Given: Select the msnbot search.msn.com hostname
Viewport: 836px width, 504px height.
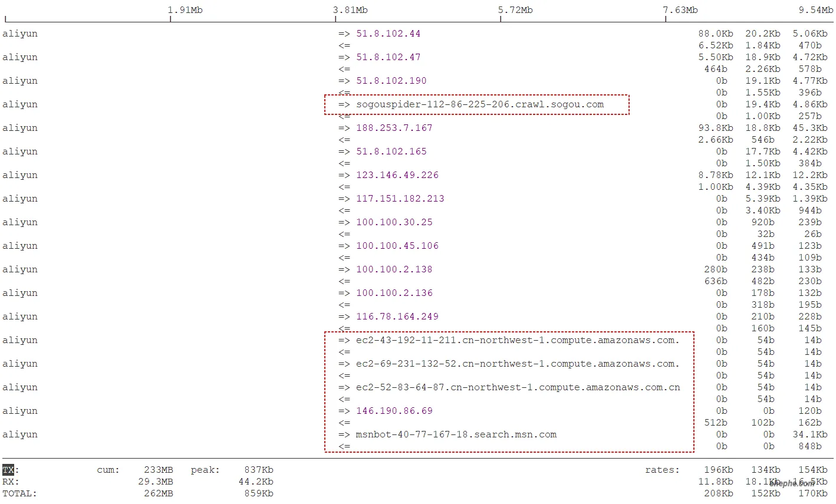Looking at the screenshot, I should [456, 434].
